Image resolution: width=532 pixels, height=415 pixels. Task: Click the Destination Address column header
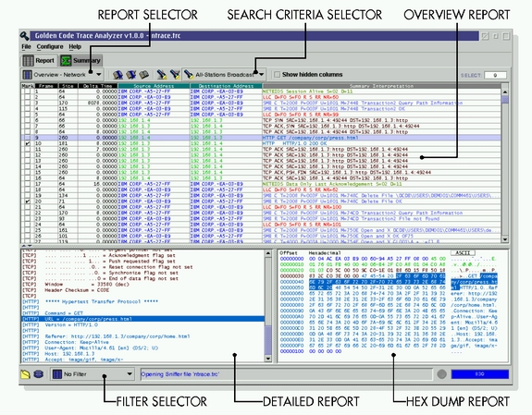[x=226, y=86]
